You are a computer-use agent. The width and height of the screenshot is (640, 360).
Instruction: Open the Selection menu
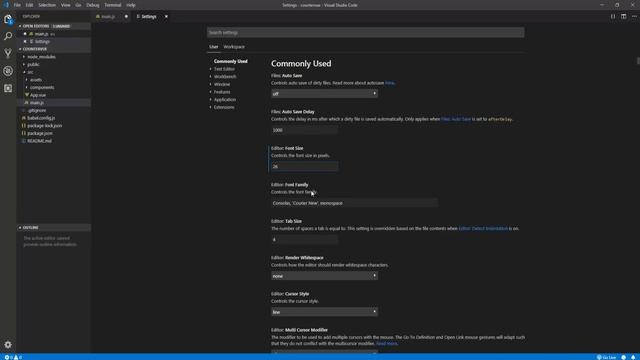47,5
